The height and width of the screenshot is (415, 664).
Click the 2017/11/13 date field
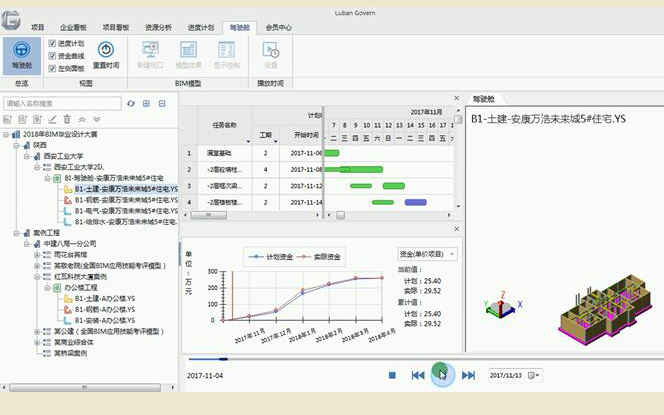click(507, 376)
